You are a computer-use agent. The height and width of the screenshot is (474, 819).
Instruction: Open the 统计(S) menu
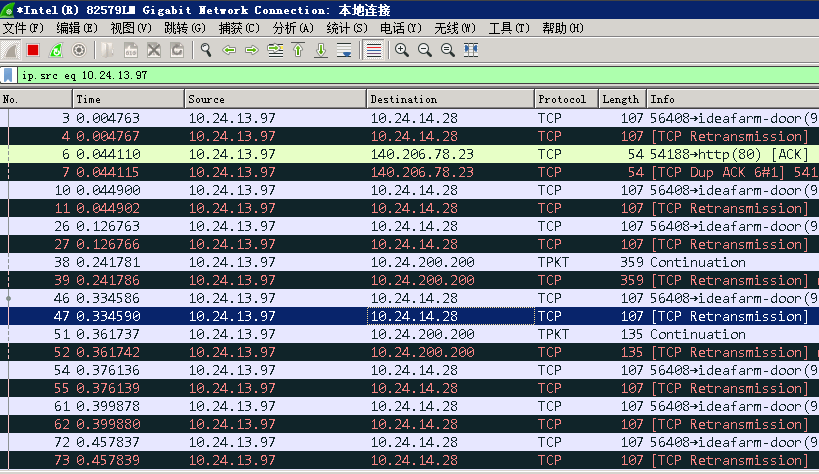[347, 28]
